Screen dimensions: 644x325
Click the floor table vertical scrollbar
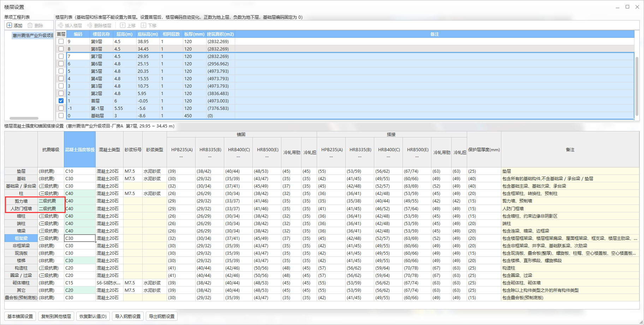[637, 86]
